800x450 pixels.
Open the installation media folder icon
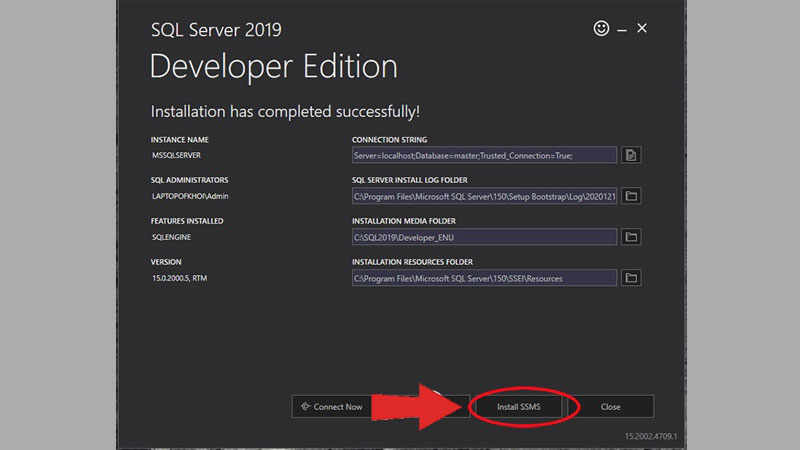[x=631, y=237]
